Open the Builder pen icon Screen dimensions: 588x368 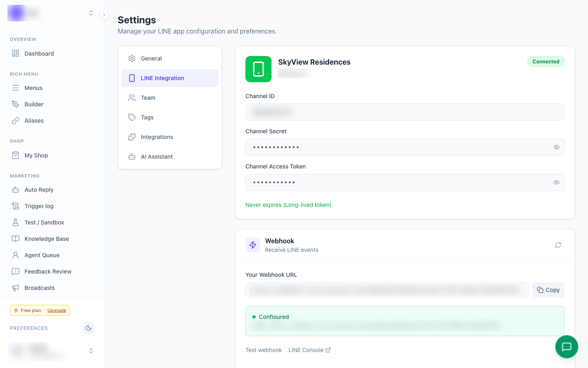click(16, 104)
